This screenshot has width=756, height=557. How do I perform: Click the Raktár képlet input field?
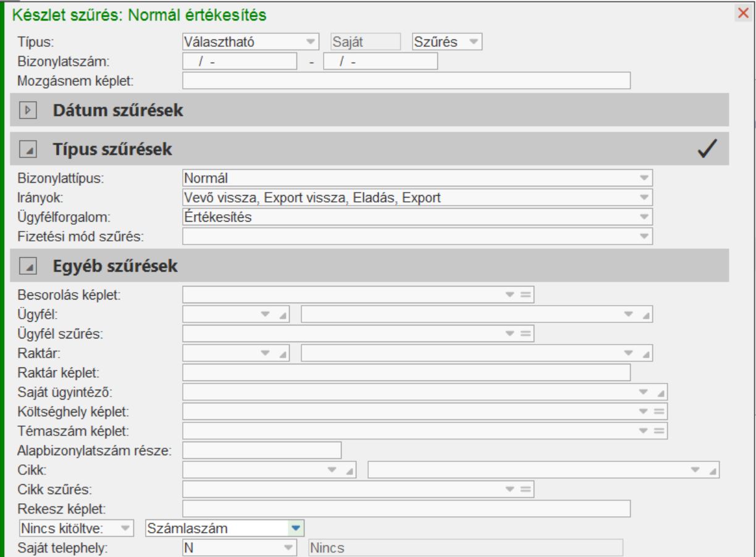click(x=406, y=372)
